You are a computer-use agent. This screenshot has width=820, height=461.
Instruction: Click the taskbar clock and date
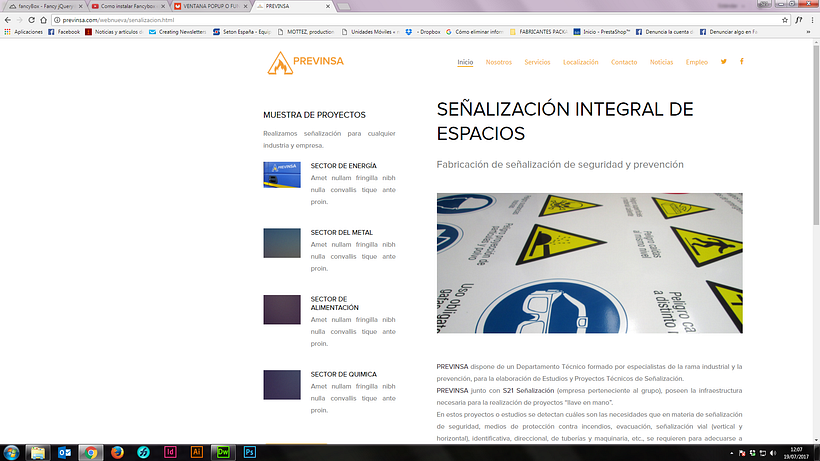(x=796, y=453)
